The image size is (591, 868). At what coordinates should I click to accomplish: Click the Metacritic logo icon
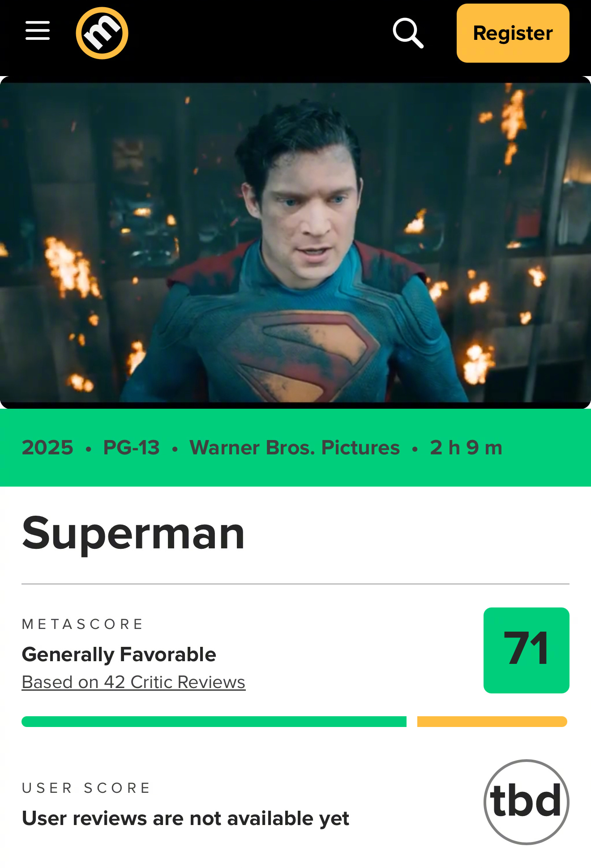click(102, 33)
